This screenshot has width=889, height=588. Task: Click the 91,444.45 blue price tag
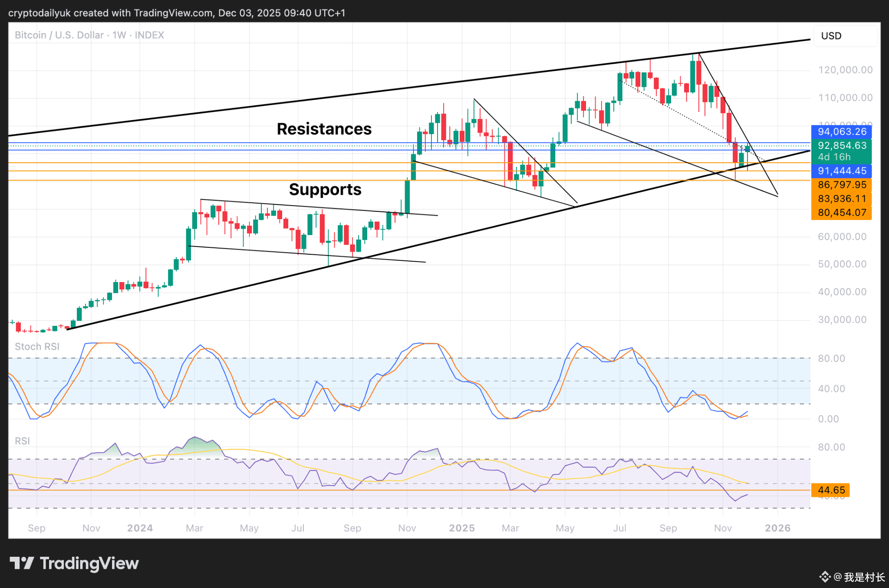pyautogui.click(x=841, y=171)
